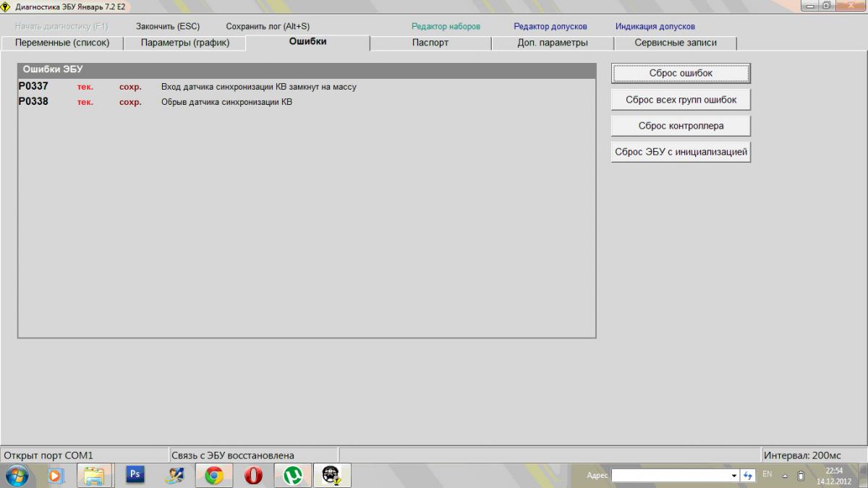The height and width of the screenshot is (488, 868).
Task: Click Сброс всех групп ошибок button
Action: click(681, 100)
